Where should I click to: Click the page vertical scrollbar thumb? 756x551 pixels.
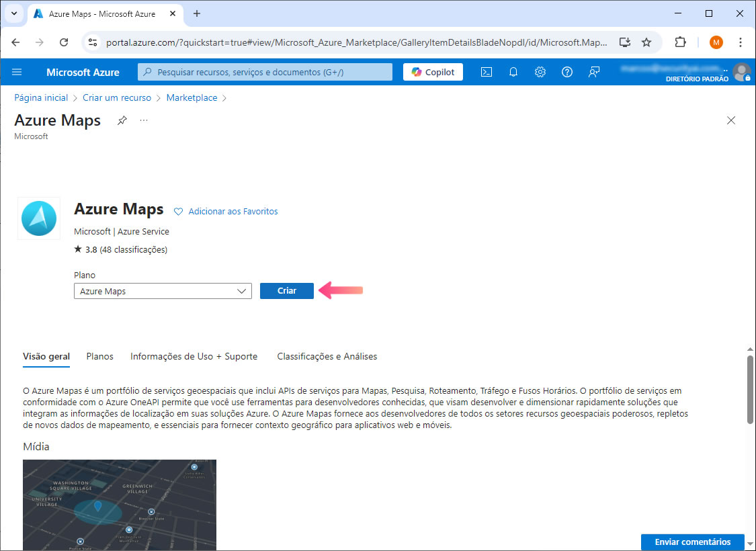pos(750,390)
